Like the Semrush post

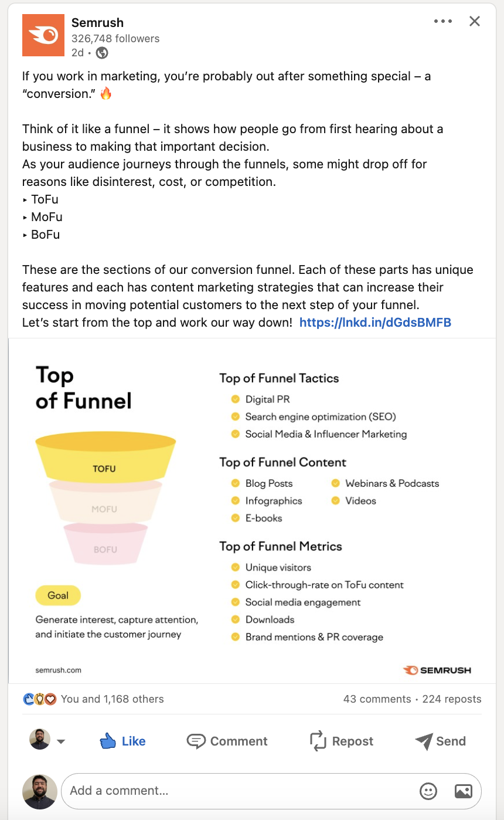[x=122, y=741]
